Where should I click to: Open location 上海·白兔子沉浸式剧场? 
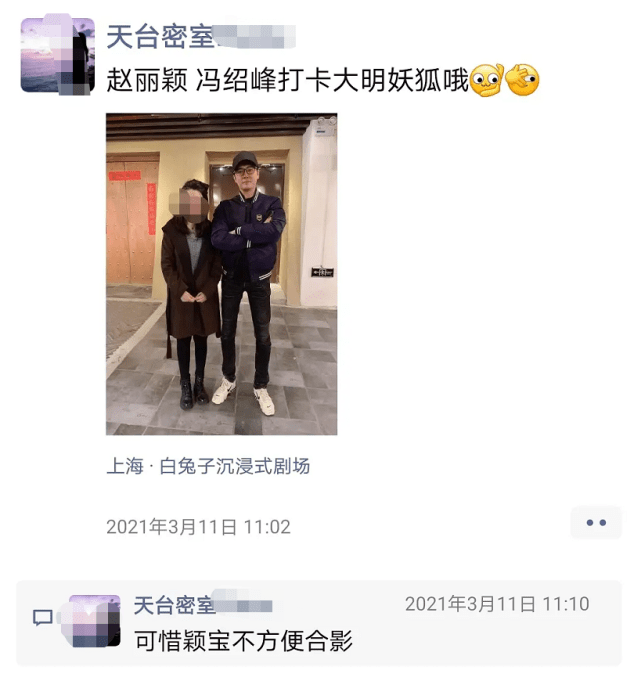208,466
